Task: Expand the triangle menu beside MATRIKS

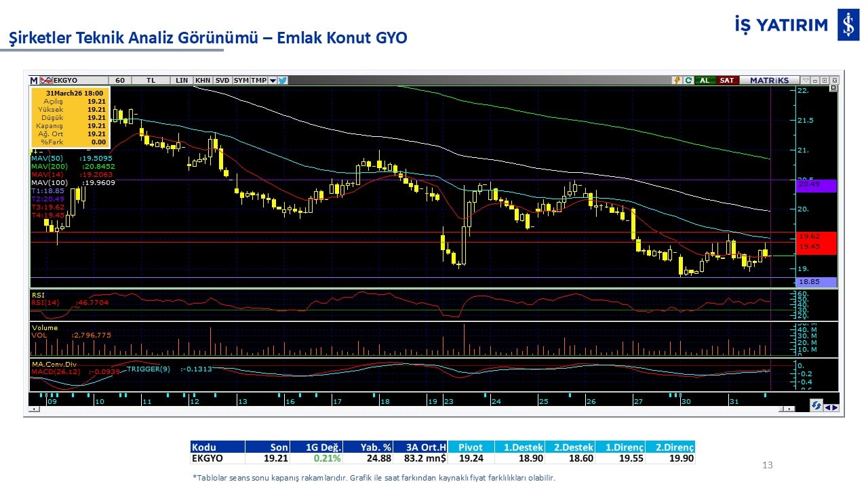Action: tap(804, 80)
